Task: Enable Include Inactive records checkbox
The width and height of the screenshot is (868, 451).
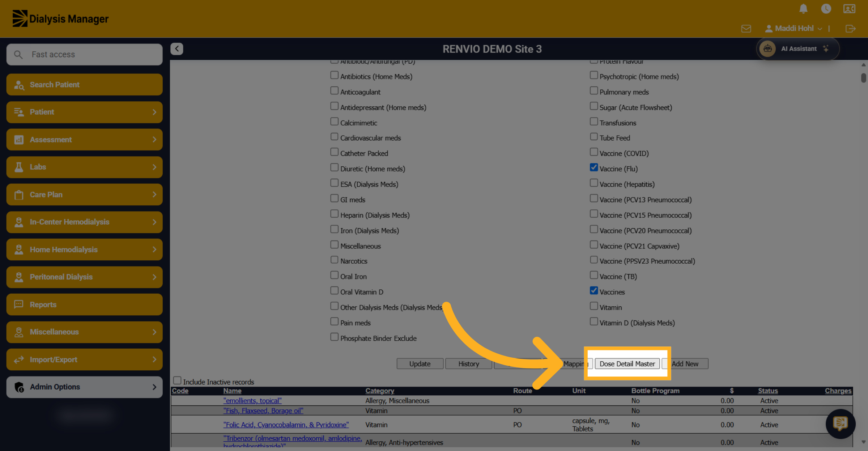Action: pos(177,380)
